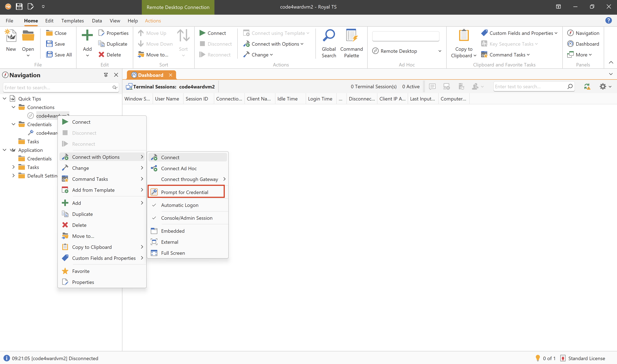The width and height of the screenshot is (617, 364).
Task: Choose Prompt for Credential menu entry
Action: click(x=184, y=192)
